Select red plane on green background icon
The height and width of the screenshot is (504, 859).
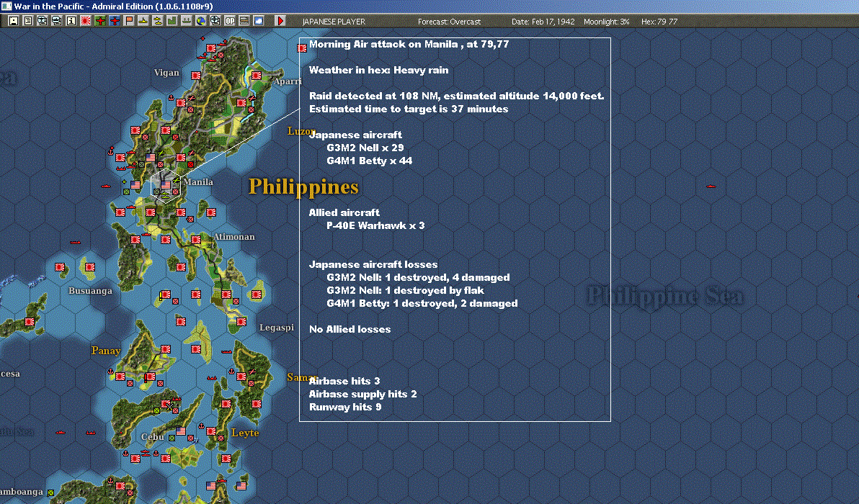coord(99,21)
